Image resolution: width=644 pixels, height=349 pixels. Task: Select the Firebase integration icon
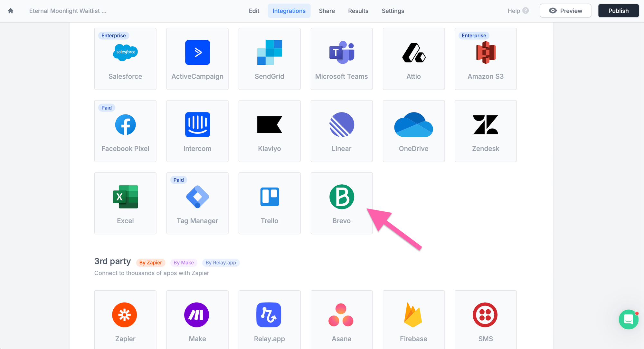pyautogui.click(x=413, y=313)
